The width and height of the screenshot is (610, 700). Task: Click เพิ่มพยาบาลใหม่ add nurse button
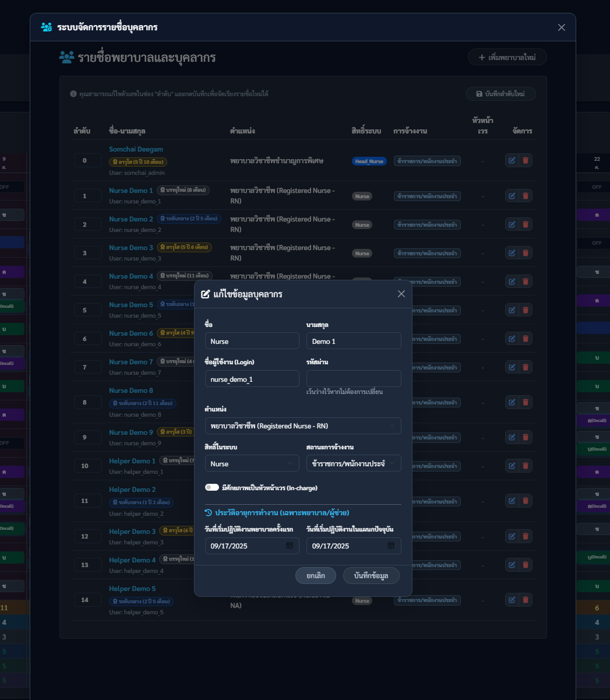click(507, 57)
